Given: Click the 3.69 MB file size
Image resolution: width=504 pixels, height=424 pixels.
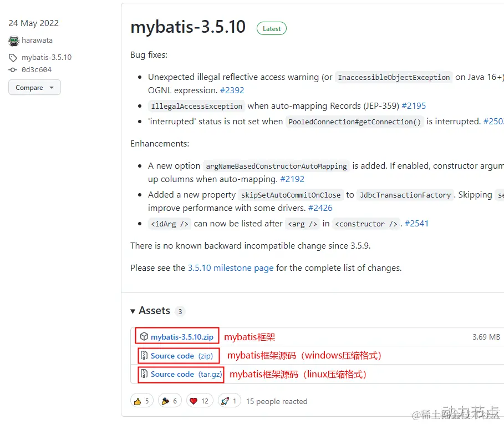Looking at the screenshot, I should (x=486, y=337).
